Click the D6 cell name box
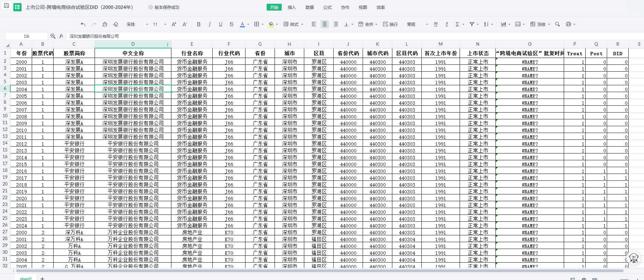Screen dimensions: 644x280 [x=27, y=36]
